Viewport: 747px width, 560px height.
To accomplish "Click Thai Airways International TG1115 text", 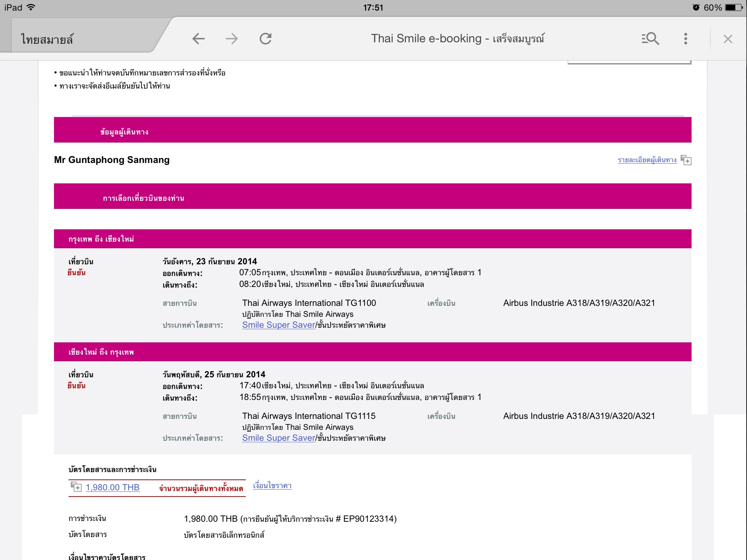I will click(309, 416).
